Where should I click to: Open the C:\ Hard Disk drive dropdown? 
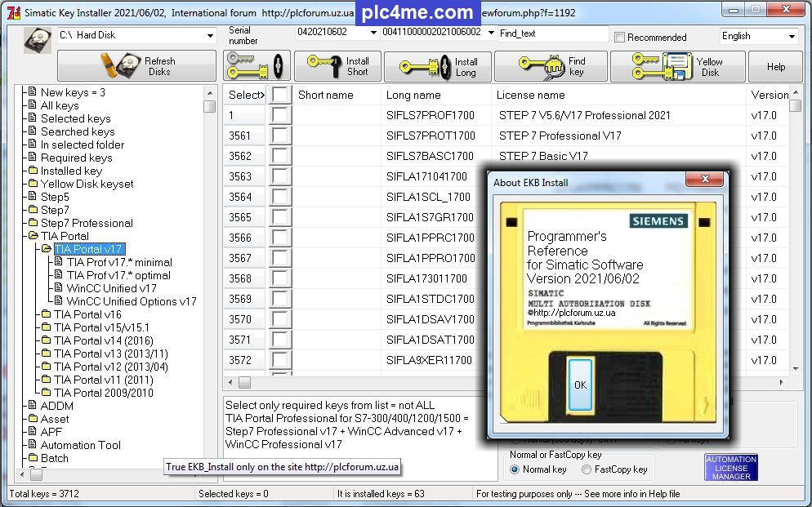point(211,36)
